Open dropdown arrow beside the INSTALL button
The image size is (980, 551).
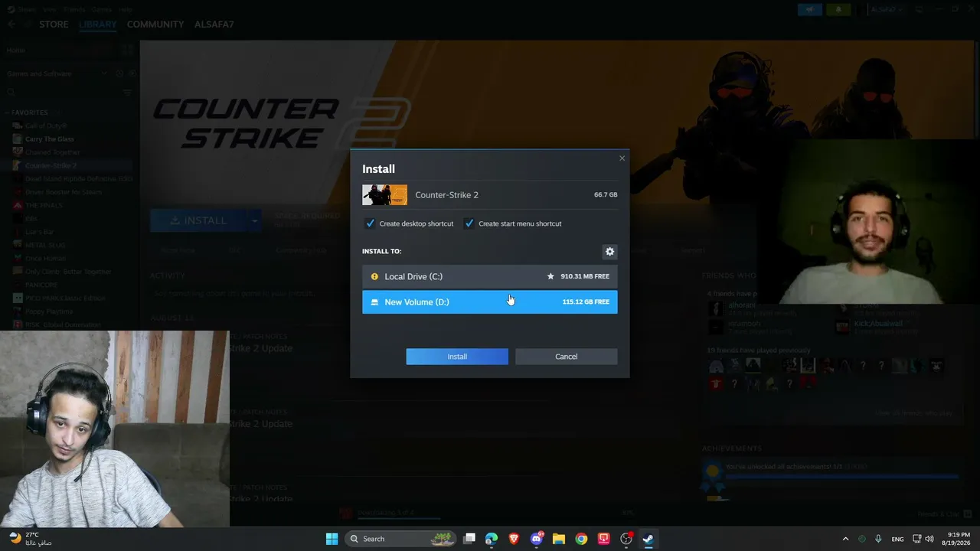(x=254, y=220)
